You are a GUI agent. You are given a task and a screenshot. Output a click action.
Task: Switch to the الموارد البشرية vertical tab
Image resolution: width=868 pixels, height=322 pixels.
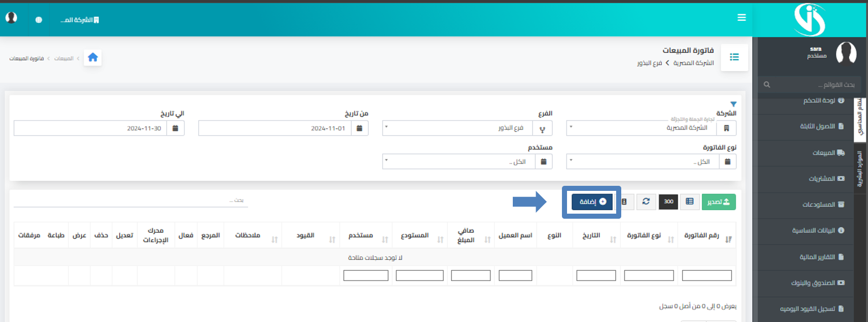[860, 169]
